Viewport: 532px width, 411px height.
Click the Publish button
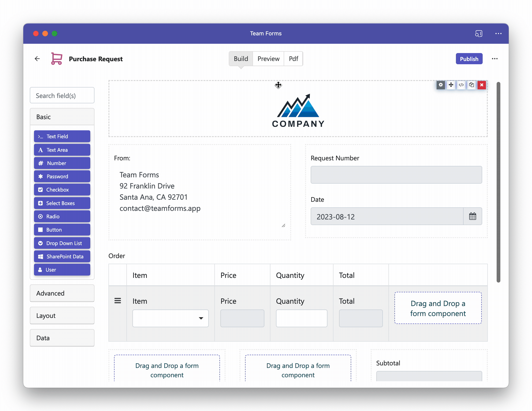pyautogui.click(x=469, y=59)
